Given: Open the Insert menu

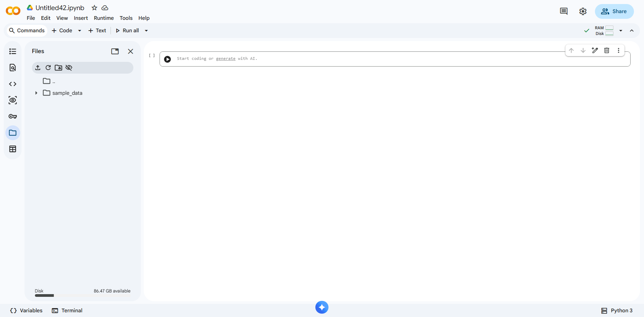Looking at the screenshot, I should (x=81, y=18).
